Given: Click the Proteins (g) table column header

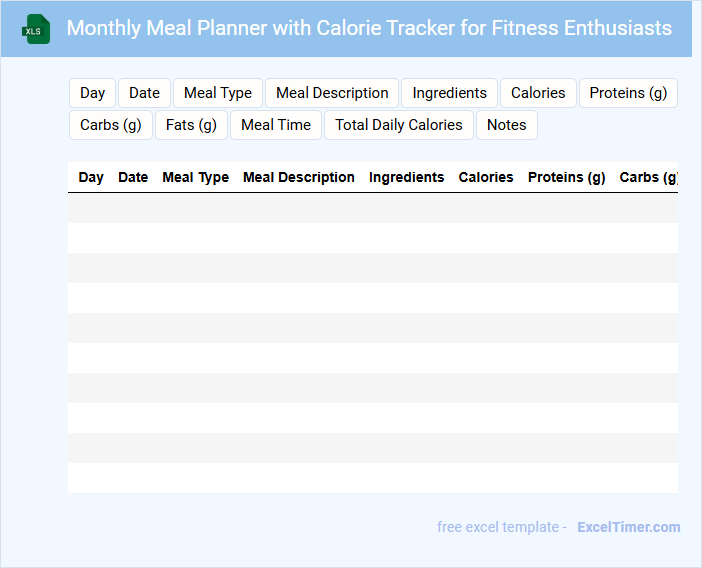Looking at the screenshot, I should tap(566, 177).
